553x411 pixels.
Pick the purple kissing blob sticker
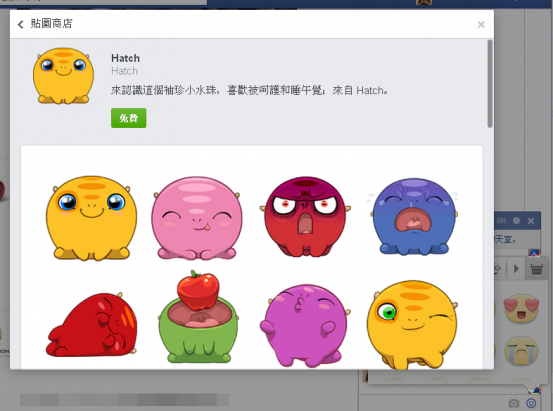pos(305,326)
